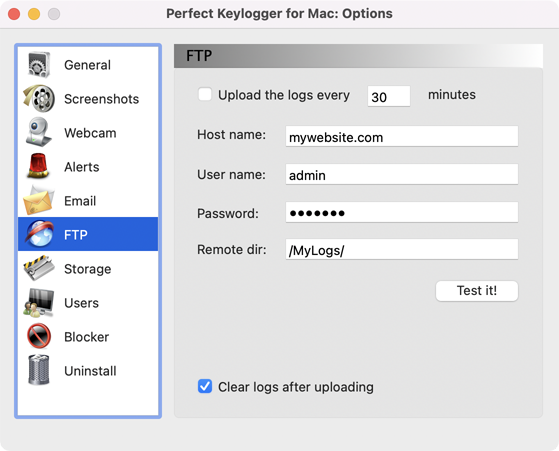Click the Test it! button
The height and width of the screenshot is (451, 559).
click(x=477, y=291)
